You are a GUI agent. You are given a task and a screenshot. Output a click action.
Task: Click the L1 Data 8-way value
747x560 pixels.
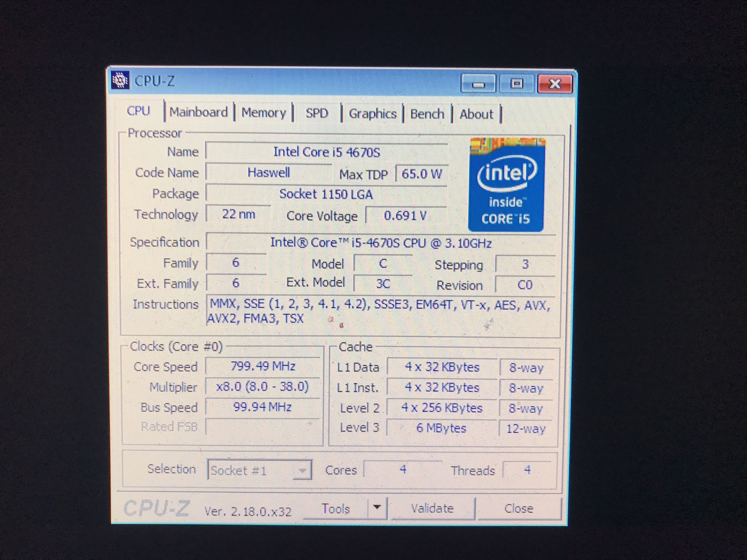pyautogui.click(x=526, y=368)
